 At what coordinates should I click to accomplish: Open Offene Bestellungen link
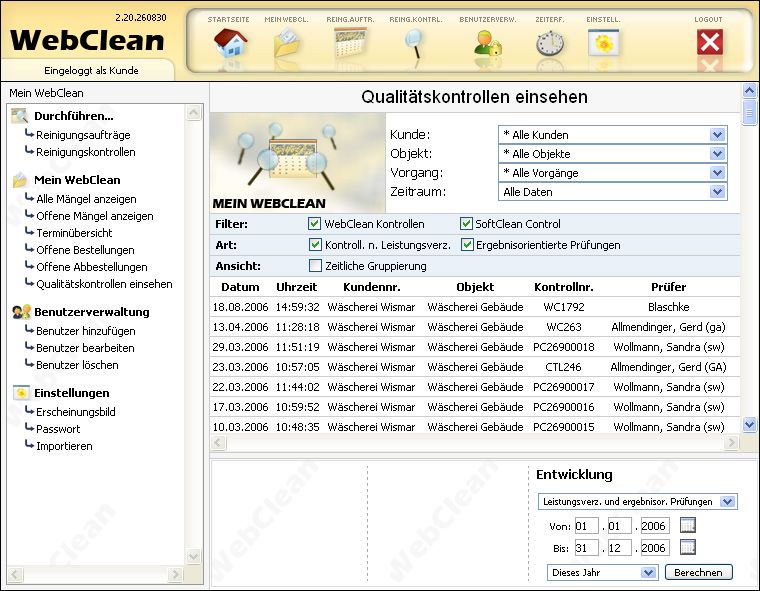pyautogui.click(x=85, y=250)
